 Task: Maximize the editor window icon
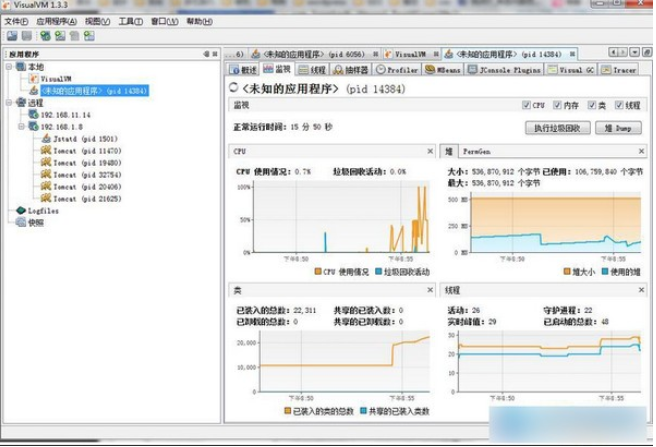(x=647, y=52)
